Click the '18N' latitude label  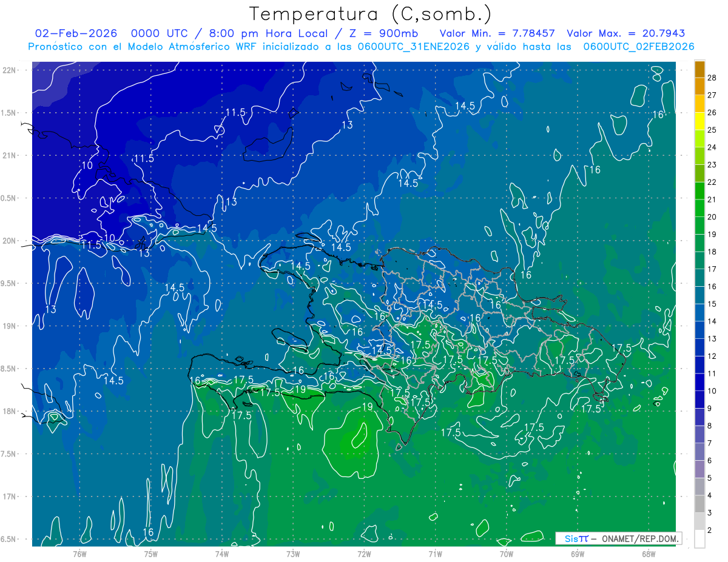(8, 411)
